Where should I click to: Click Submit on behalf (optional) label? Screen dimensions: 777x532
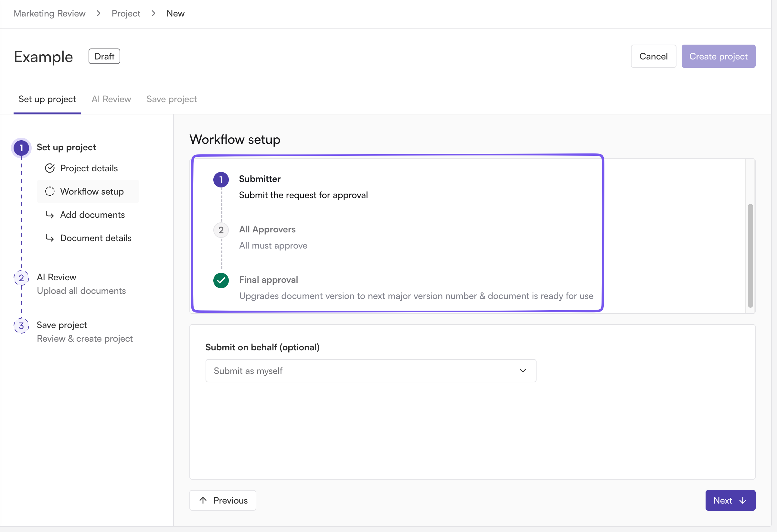coord(262,347)
